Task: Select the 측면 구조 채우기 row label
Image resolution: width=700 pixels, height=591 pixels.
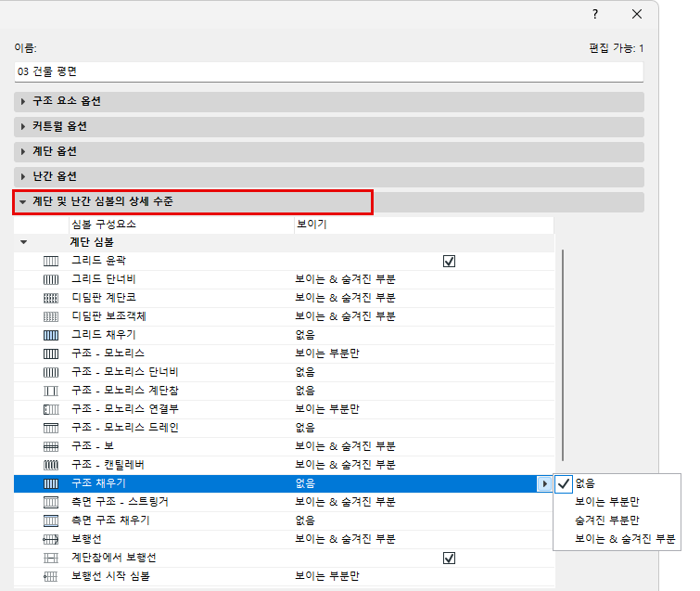Action: click(110, 520)
